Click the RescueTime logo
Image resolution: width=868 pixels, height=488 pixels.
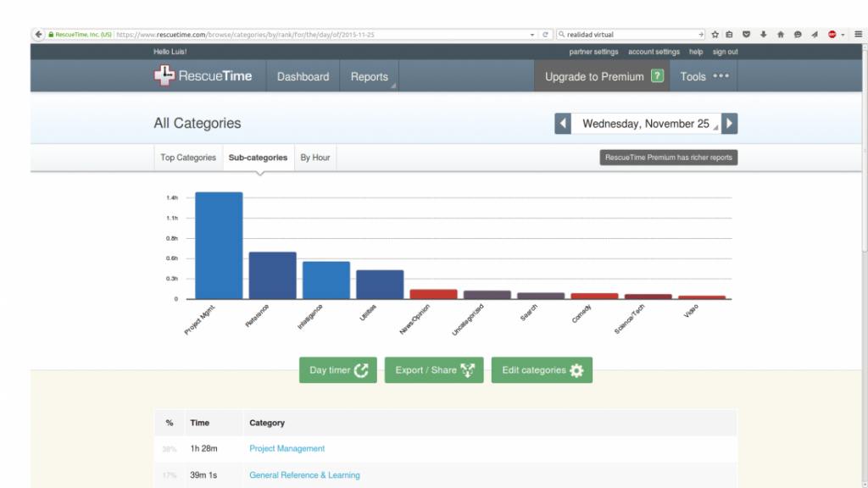click(203, 75)
